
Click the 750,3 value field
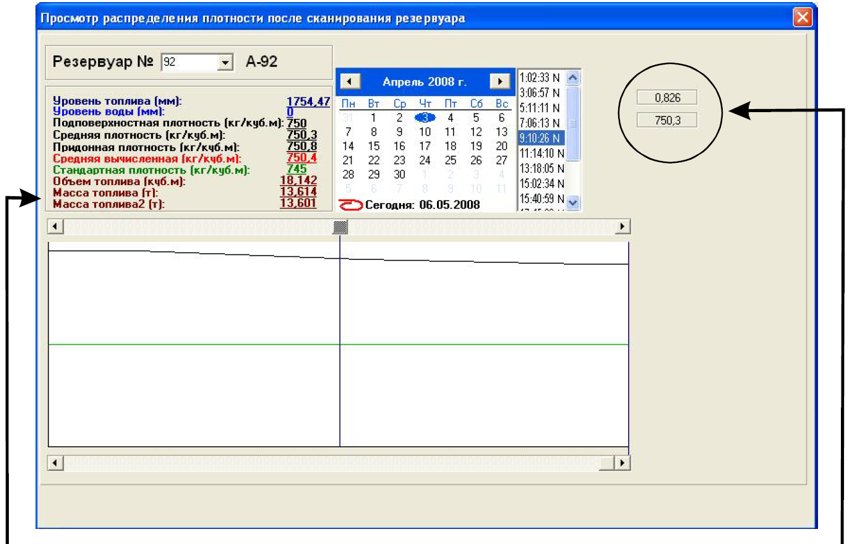pyautogui.click(x=666, y=119)
